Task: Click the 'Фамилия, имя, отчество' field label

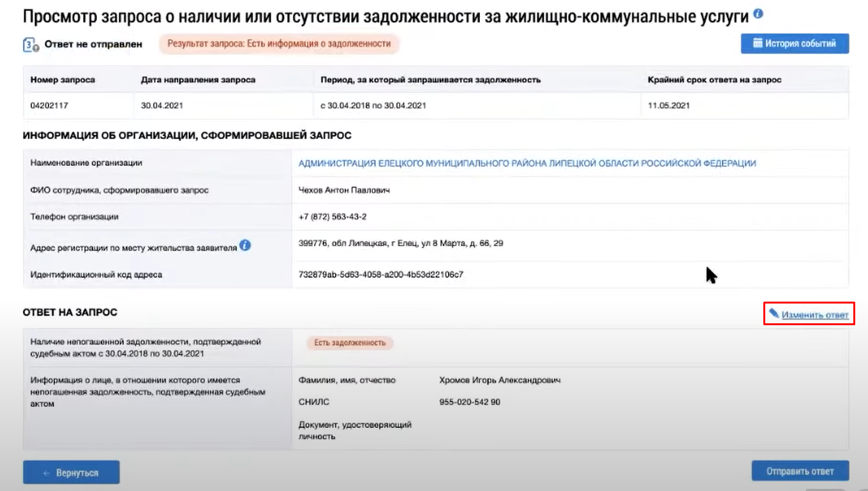Action: 347,380
